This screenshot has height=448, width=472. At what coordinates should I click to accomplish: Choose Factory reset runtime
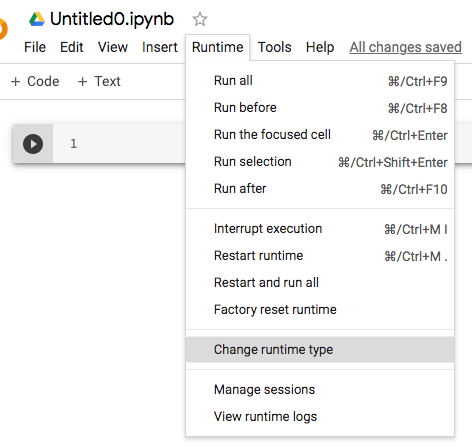coord(320,310)
